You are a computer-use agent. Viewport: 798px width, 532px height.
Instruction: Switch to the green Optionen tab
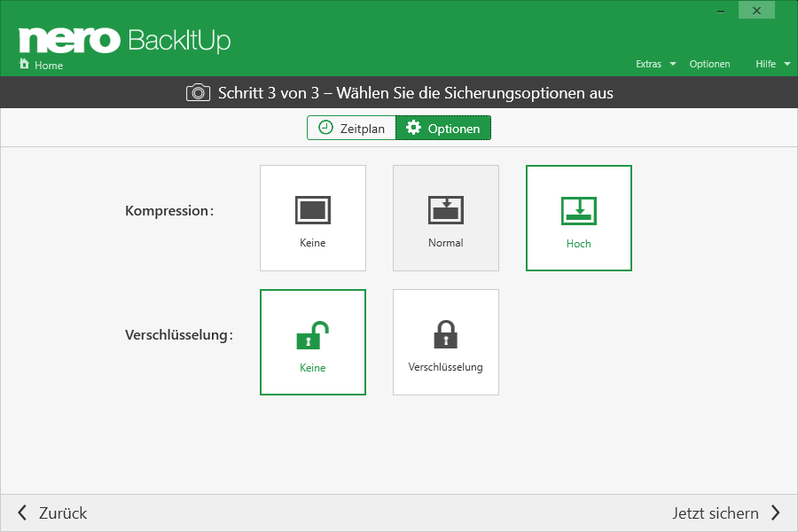tap(443, 129)
